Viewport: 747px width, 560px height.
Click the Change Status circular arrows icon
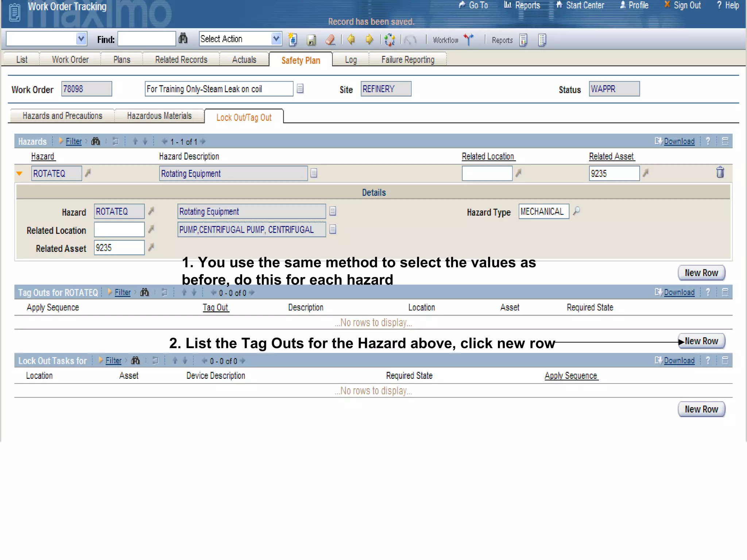[x=390, y=39]
